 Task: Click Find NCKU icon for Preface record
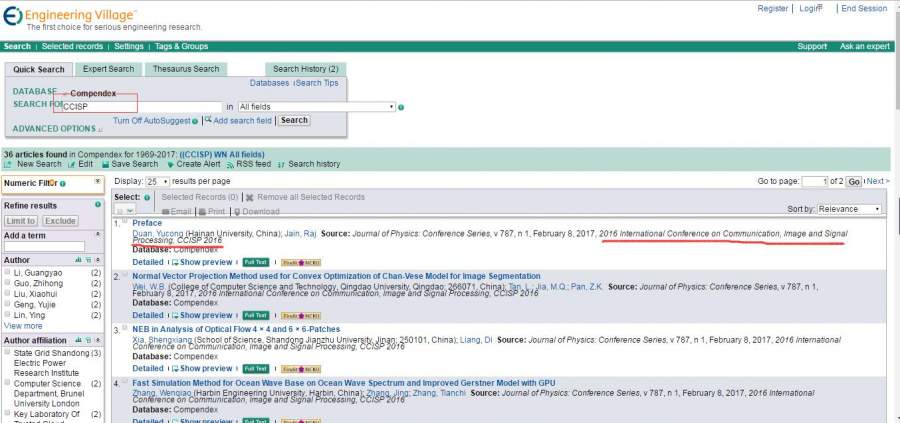301,263
